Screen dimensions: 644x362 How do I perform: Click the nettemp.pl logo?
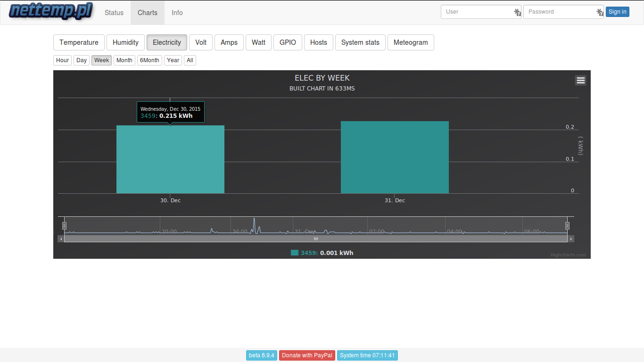coord(51,11)
